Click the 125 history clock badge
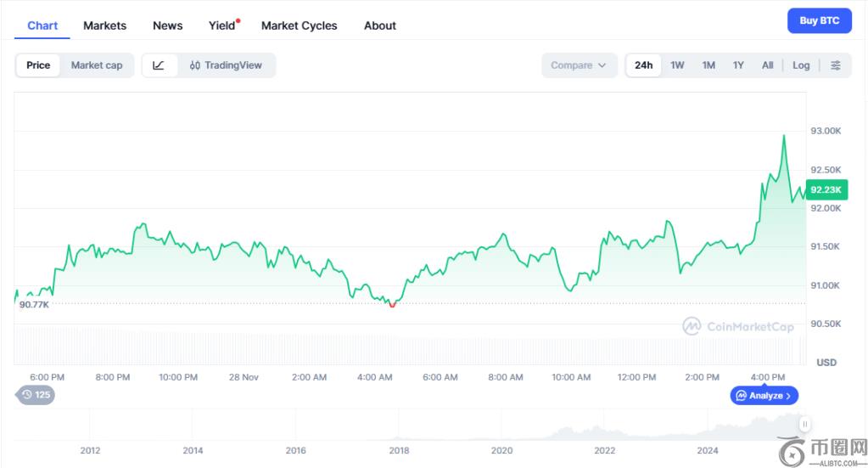Viewport: 868px width, 468px height. (x=35, y=394)
